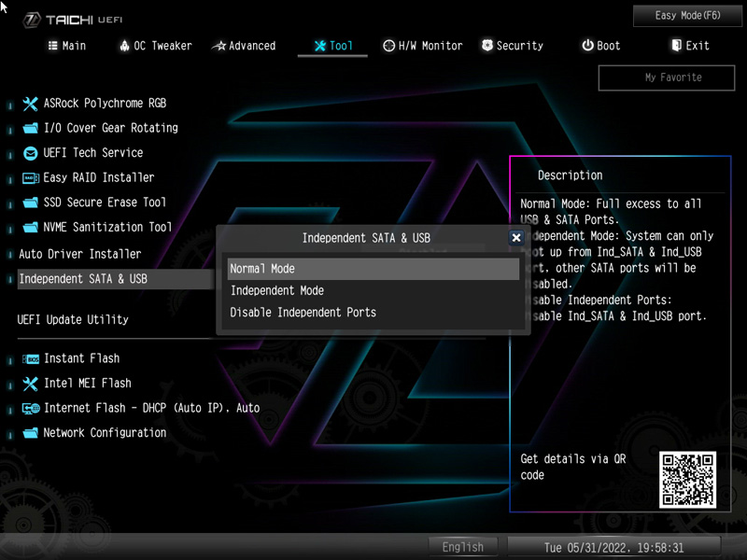Open the H/W Monitor tab

pos(423,46)
